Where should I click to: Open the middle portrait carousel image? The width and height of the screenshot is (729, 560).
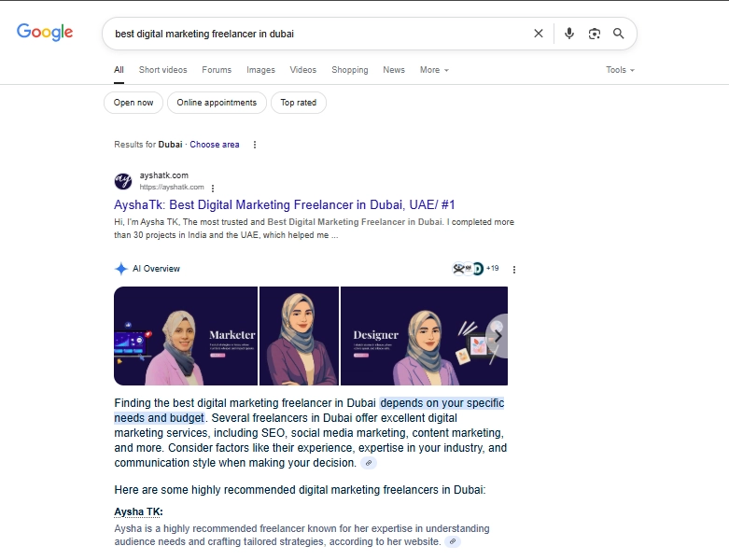(x=299, y=336)
